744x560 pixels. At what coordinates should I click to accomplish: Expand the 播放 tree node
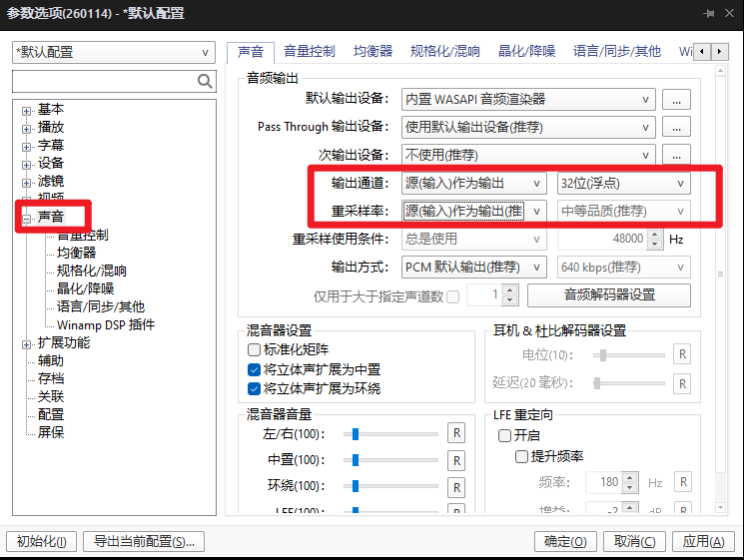(26, 129)
